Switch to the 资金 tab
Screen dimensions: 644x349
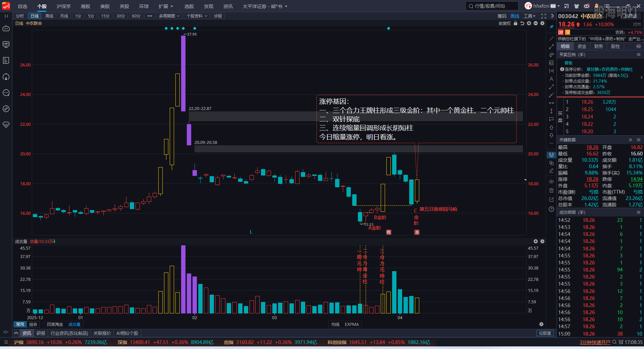click(x=582, y=46)
